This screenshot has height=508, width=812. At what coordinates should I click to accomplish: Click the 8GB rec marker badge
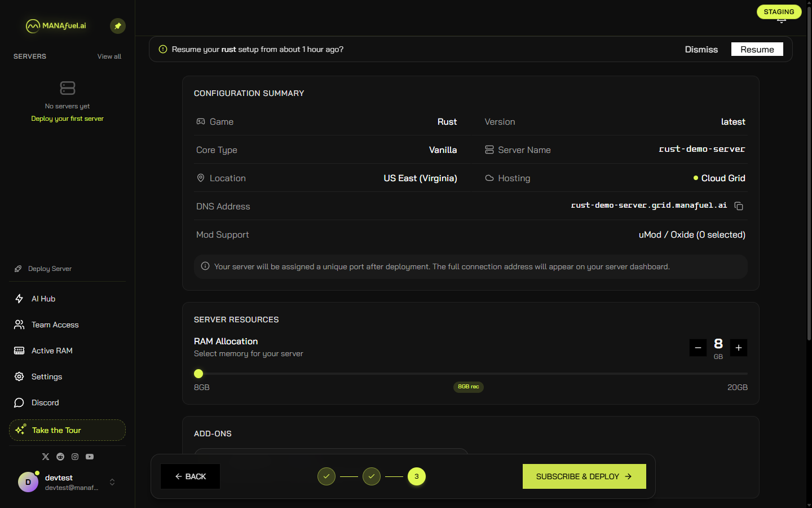coord(469,387)
